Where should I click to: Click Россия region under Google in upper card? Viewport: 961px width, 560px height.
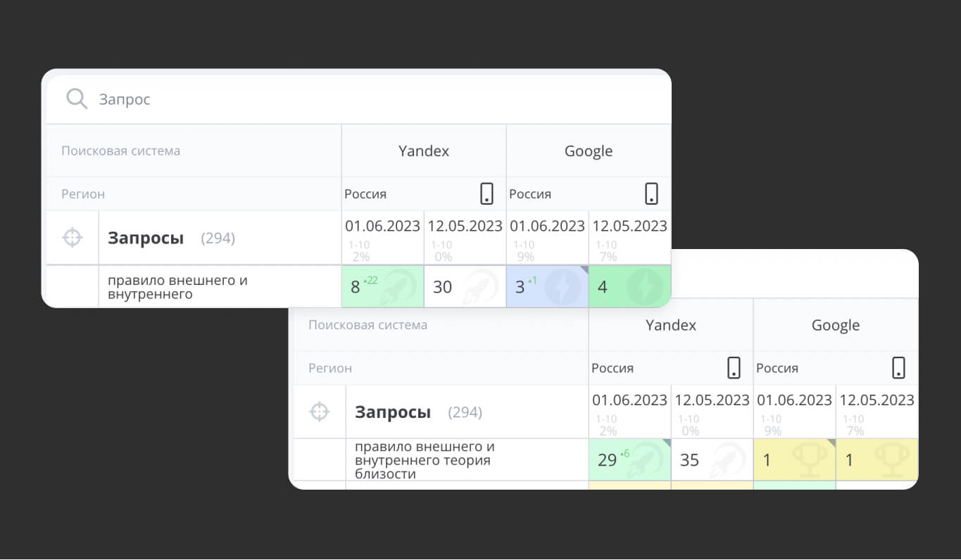pos(530,194)
